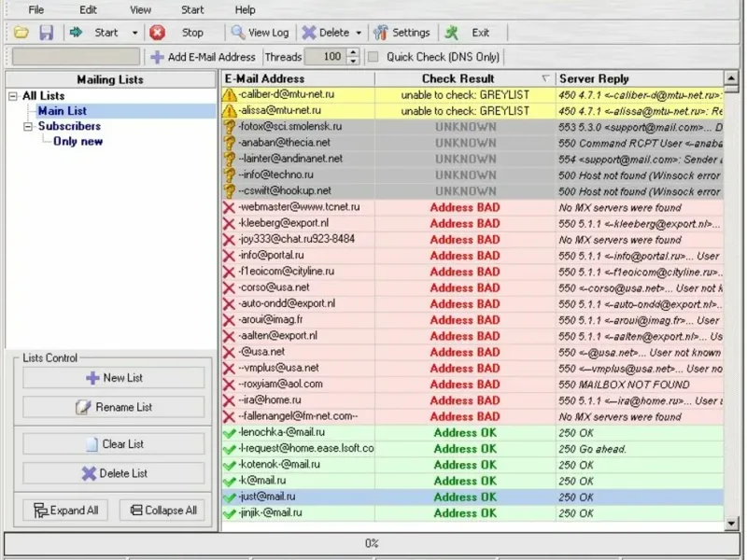Viewport: 747px width, 560px height.
Task: Click warning icon for caliber-d@mtu-net.ru
Action: click(229, 95)
